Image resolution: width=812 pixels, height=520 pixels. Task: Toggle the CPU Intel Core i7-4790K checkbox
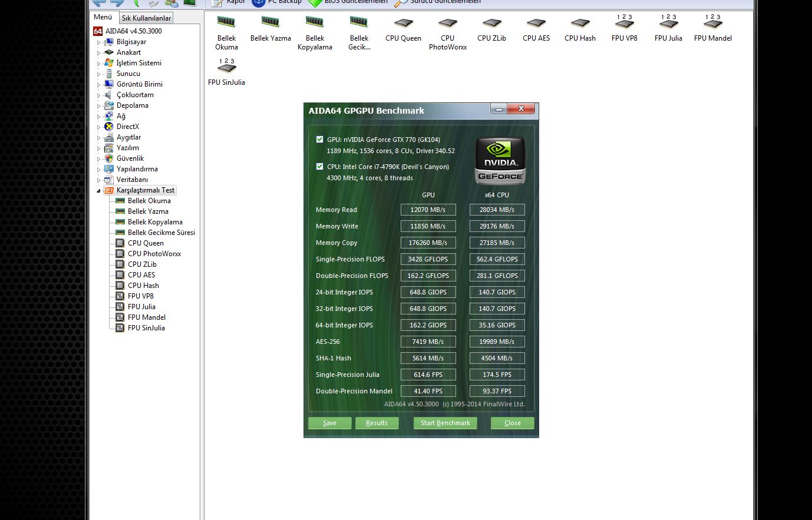coord(319,167)
